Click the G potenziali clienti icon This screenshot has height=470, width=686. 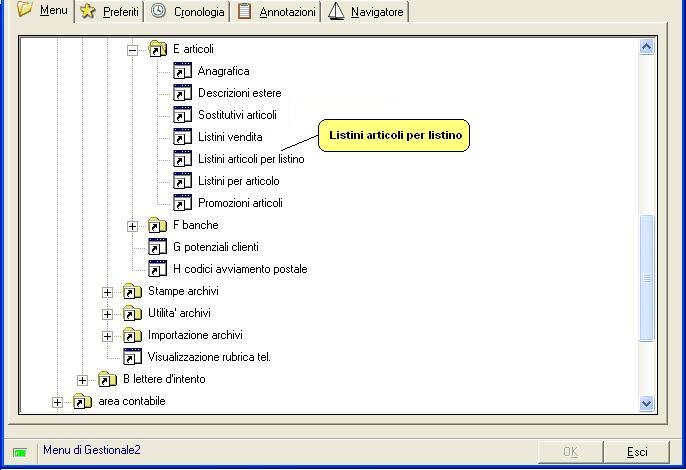pyautogui.click(x=157, y=247)
